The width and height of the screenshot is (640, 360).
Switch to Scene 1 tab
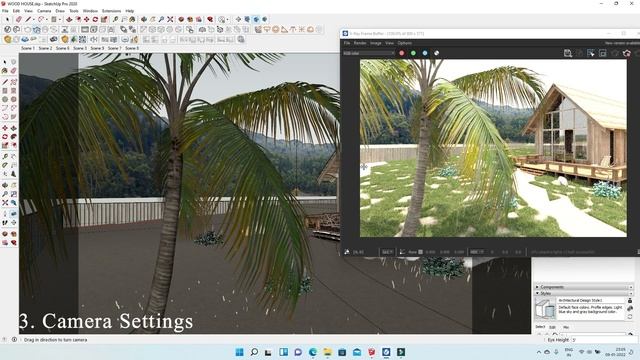pos(28,48)
